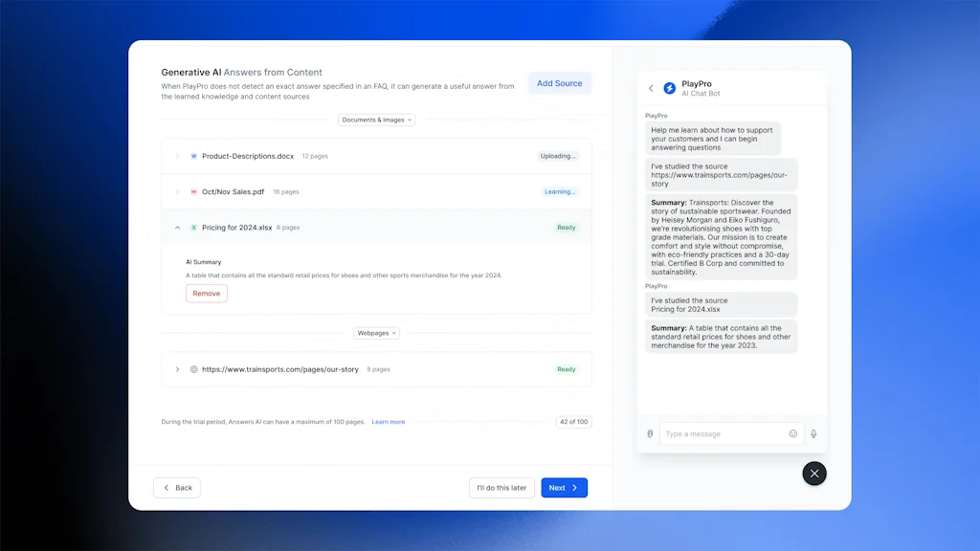The width and height of the screenshot is (980, 551).
Task: Activate the microphone icon for voice input
Action: pos(814,433)
